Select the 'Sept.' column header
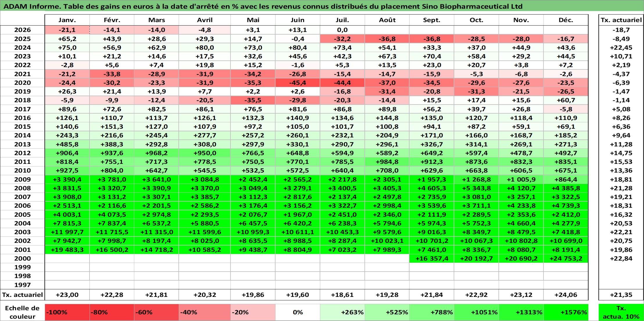Screen dimensions: 644x321 click(x=432, y=20)
